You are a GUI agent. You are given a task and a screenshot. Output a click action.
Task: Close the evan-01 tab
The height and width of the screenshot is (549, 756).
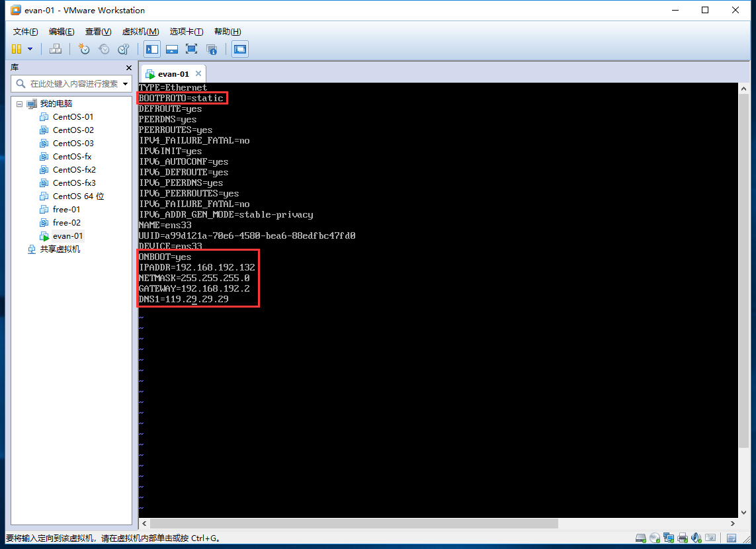click(198, 73)
